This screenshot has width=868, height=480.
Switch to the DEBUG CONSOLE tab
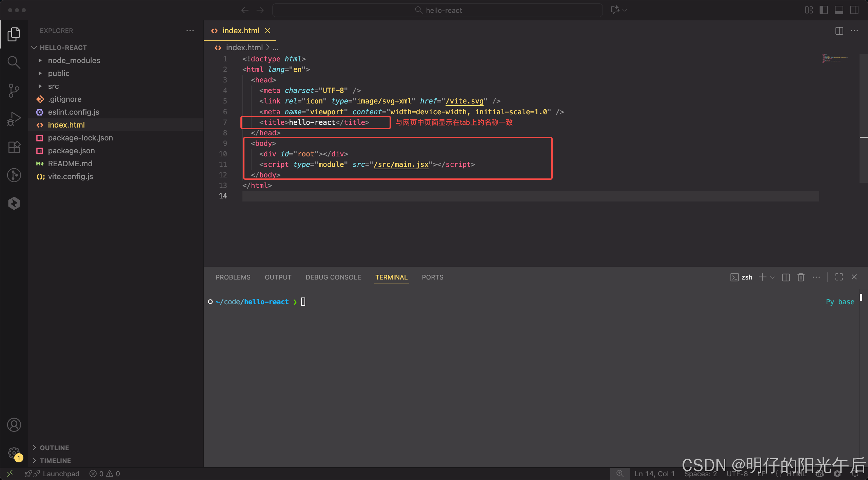click(x=333, y=277)
